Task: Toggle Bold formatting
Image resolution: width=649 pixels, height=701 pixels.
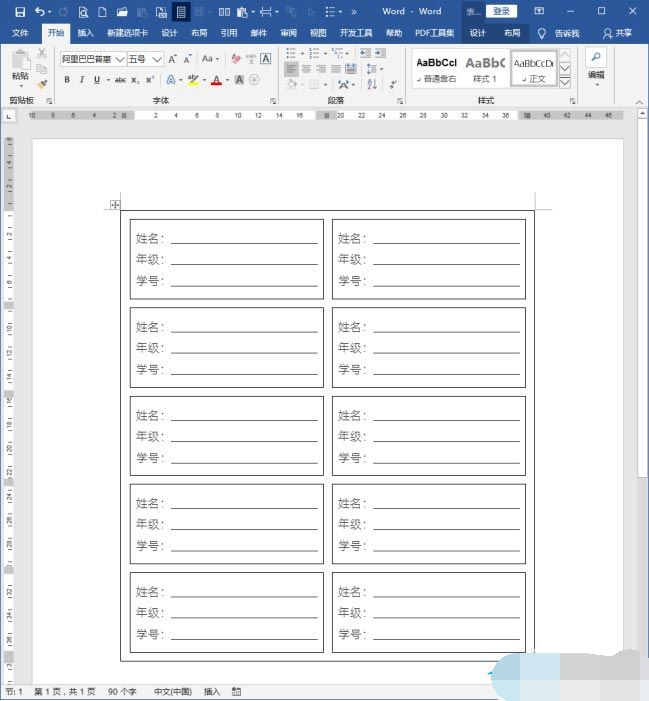Action: (67, 80)
